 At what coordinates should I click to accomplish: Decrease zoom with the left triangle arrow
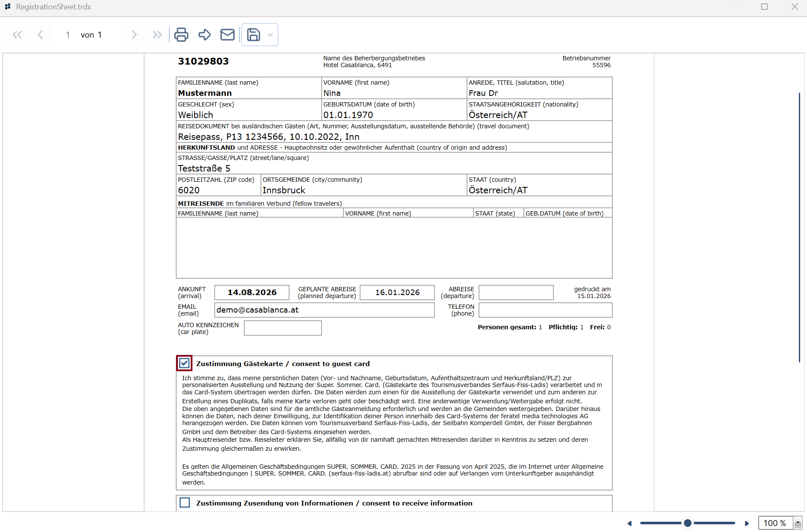[630, 523]
